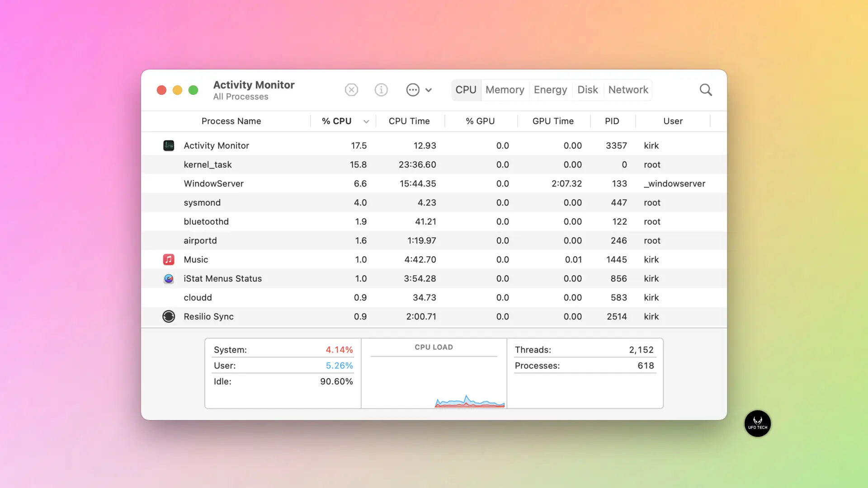Click the CPU LOAD graph
The image size is (868, 488).
click(434, 373)
